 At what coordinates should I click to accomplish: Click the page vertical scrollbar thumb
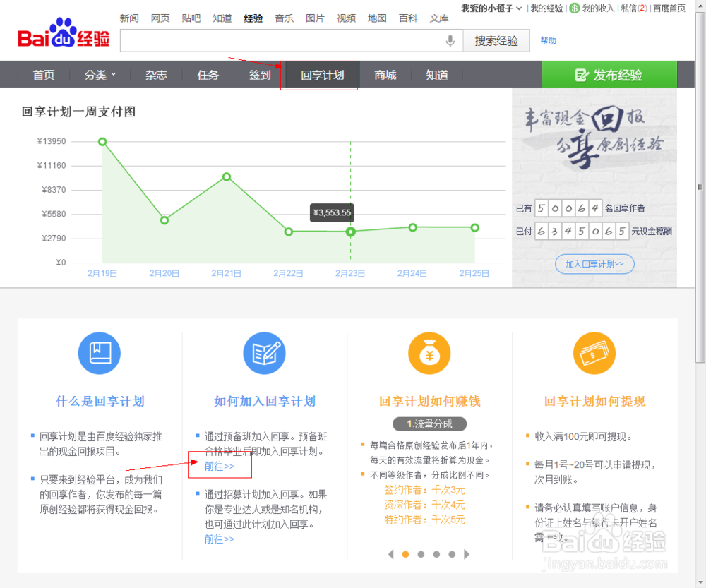[x=700, y=187]
